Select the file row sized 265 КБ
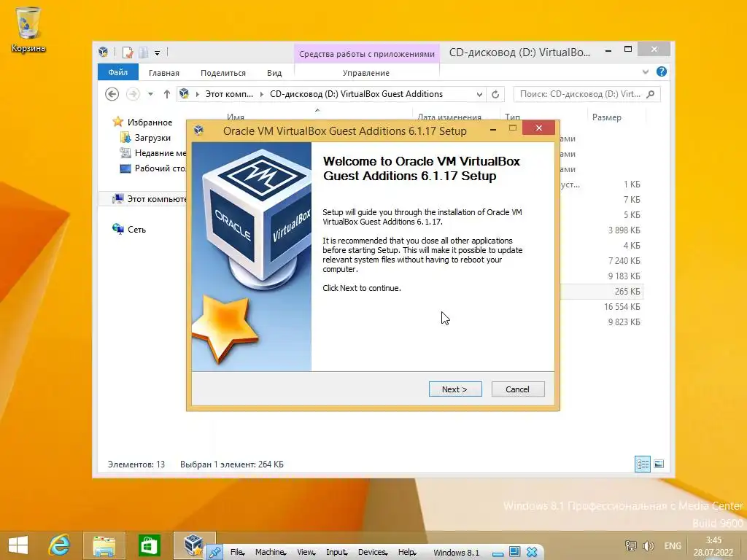The height and width of the screenshot is (560, 747). coord(601,292)
